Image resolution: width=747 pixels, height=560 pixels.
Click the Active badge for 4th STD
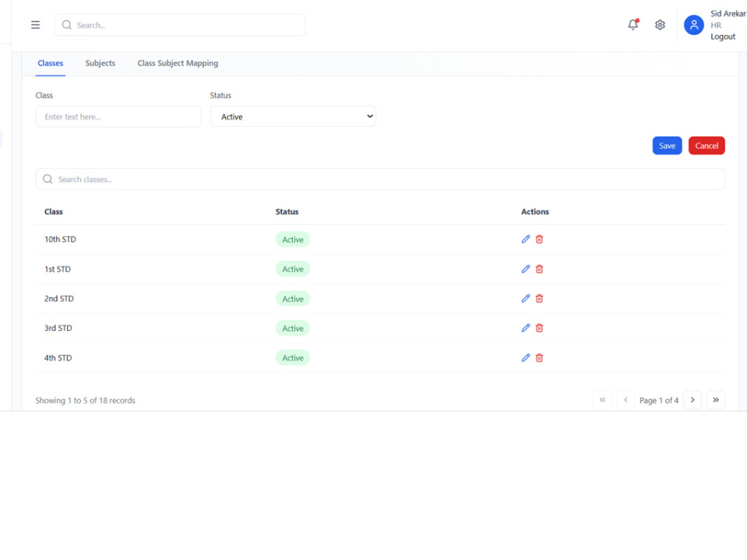coord(293,358)
